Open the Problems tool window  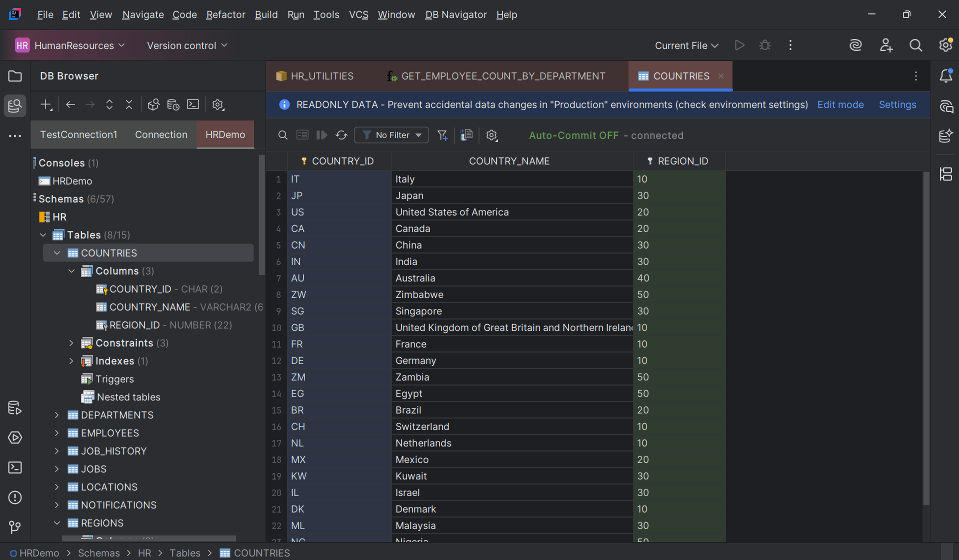click(15, 497)
